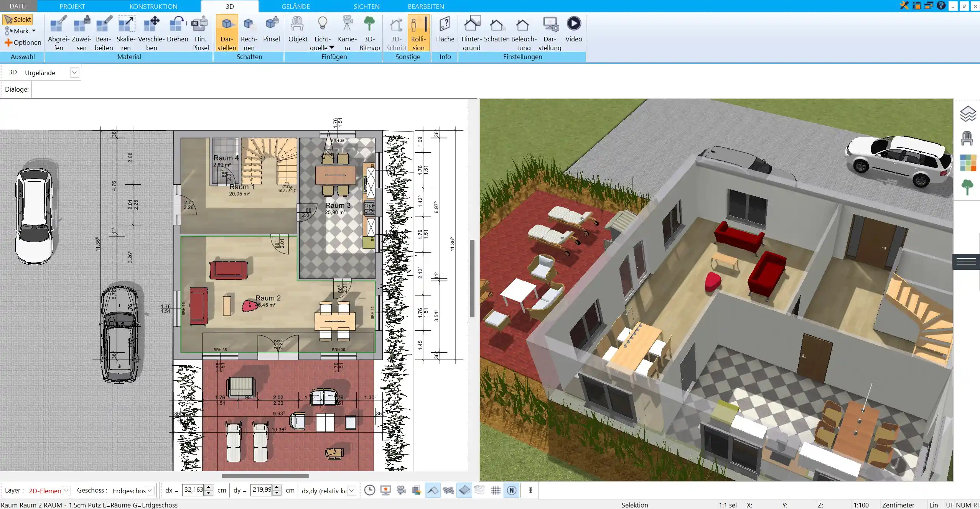Viewport: 980px width, 509px height.
Task: Decrease dy value with down arrow
Action: point(277,493)
